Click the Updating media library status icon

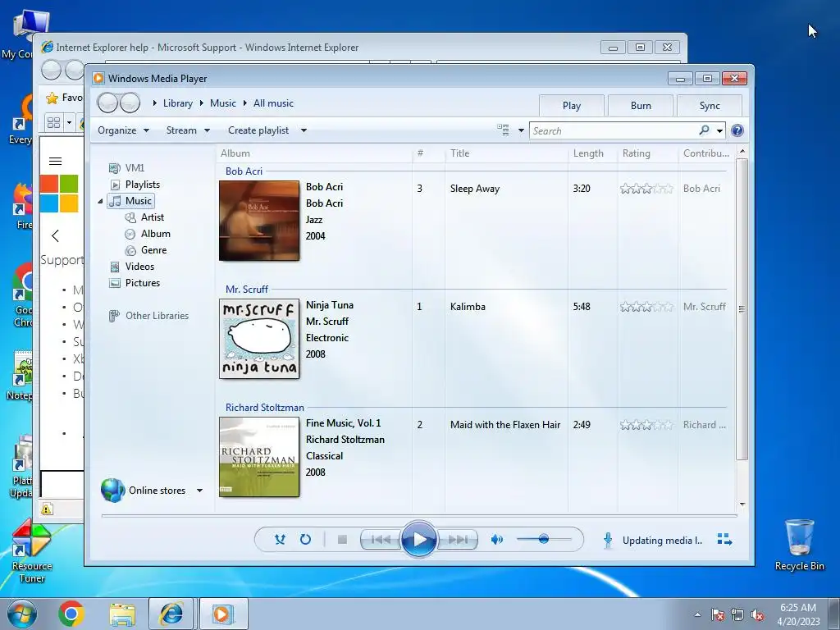point(608,540)
